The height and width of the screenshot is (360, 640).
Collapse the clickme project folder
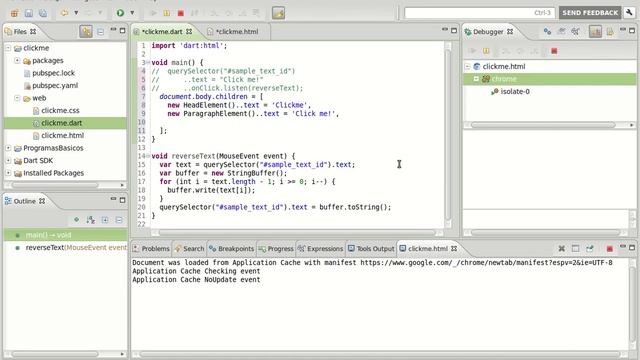pos(8,48)
